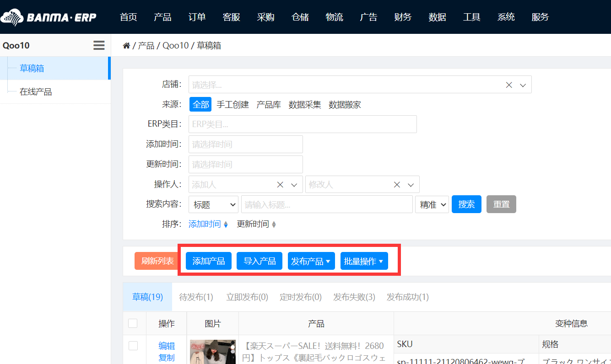Click the 搜索 button

(466, 204)
